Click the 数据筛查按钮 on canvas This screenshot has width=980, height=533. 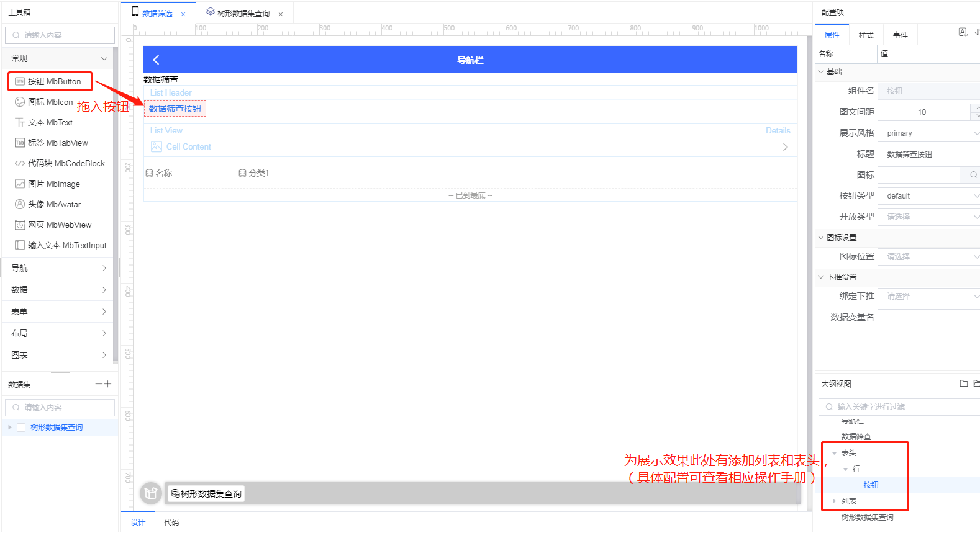[x=175, y=109]
